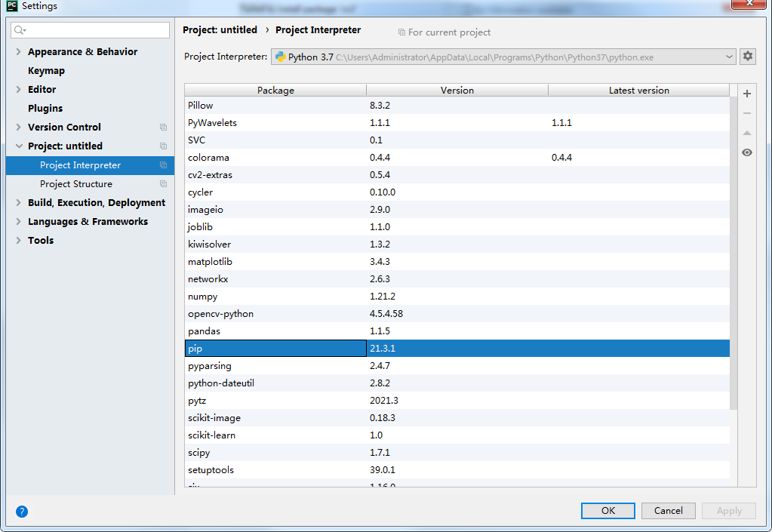Open Version Control settings
Image resolution: width=772 pixels, height=532 pixels.
(x=64, y=127)
